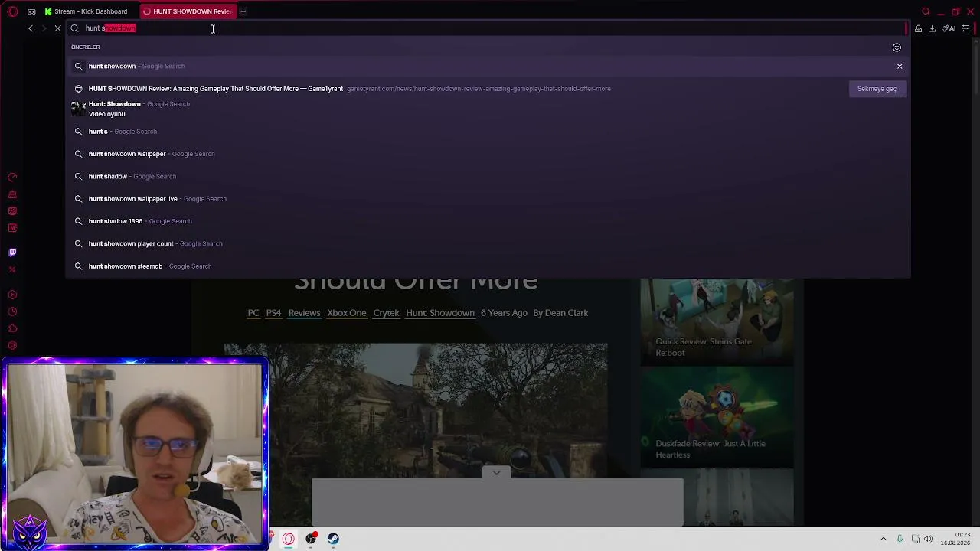Open Easy Setup settings sliders icon
The height and width of the screenshot is (551, 980).
[965, 28]
